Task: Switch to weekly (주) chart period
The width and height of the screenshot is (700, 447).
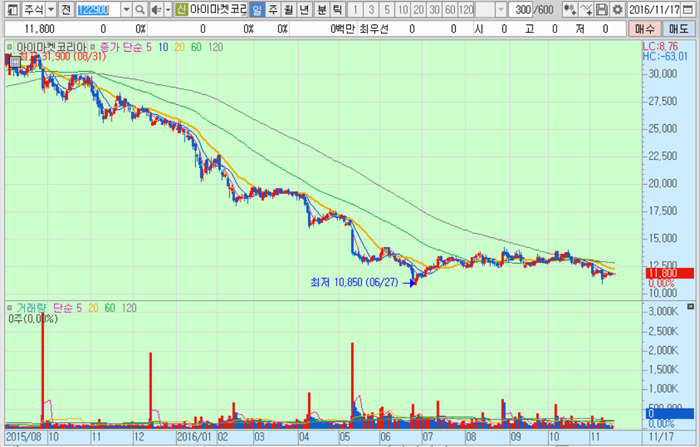Action: point(273,9)
